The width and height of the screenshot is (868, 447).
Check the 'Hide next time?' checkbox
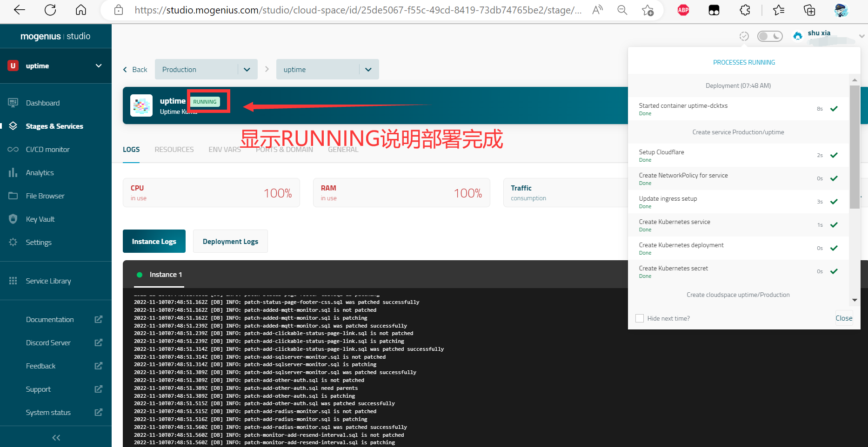pyautogui.click(x=640, y=318)
